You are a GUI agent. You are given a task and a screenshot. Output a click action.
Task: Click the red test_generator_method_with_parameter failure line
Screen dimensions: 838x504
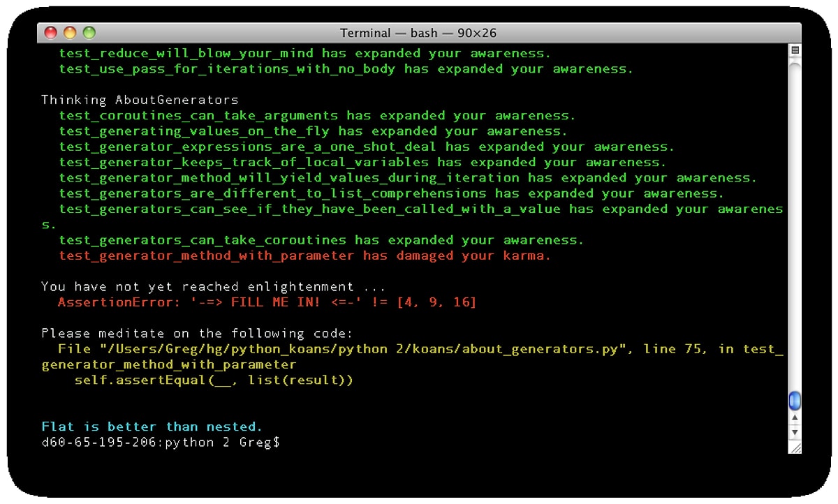304,255
